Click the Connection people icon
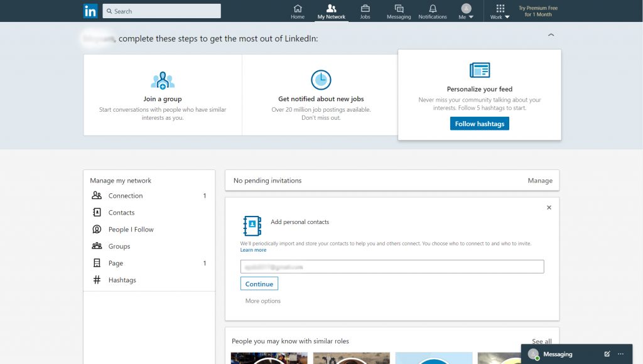The height and width of the screenshot is (364, 643). 97,196
